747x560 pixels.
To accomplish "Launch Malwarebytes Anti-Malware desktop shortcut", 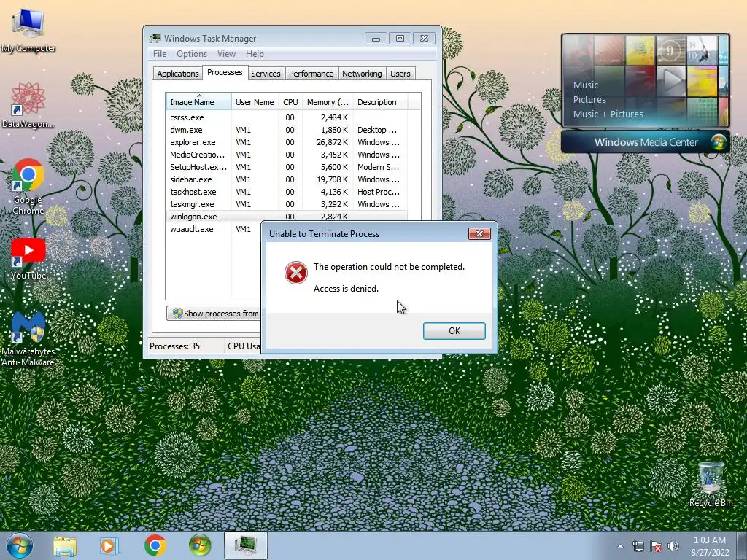I will (28, 338).
